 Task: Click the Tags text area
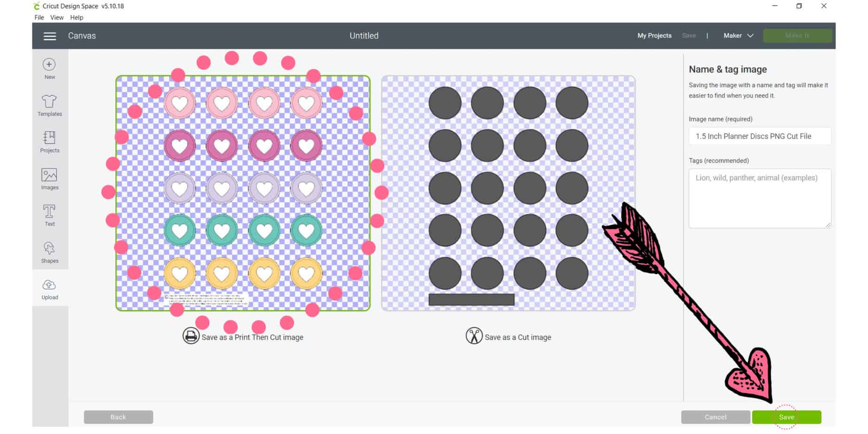(x=760, y=198)
